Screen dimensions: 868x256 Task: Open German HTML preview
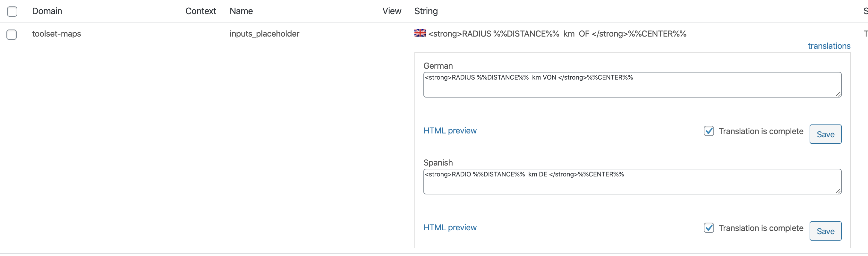[450, 131]
